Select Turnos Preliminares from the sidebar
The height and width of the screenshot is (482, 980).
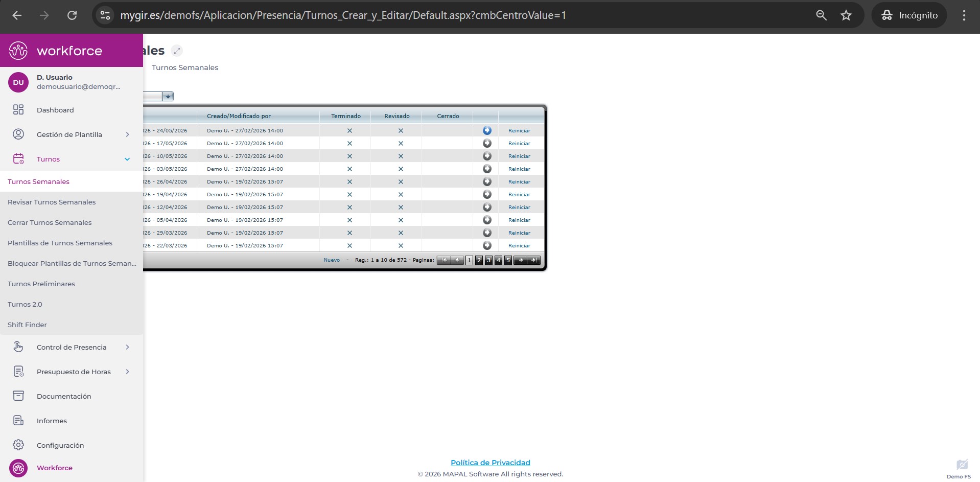click(41, 284)
